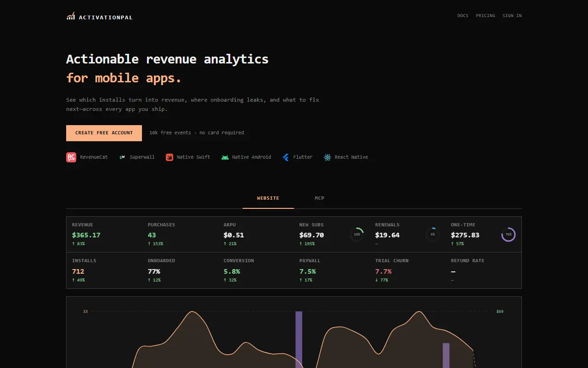Select the Onboarded 77% value
The image size is (588, 368).
click(x=154, y=271)
